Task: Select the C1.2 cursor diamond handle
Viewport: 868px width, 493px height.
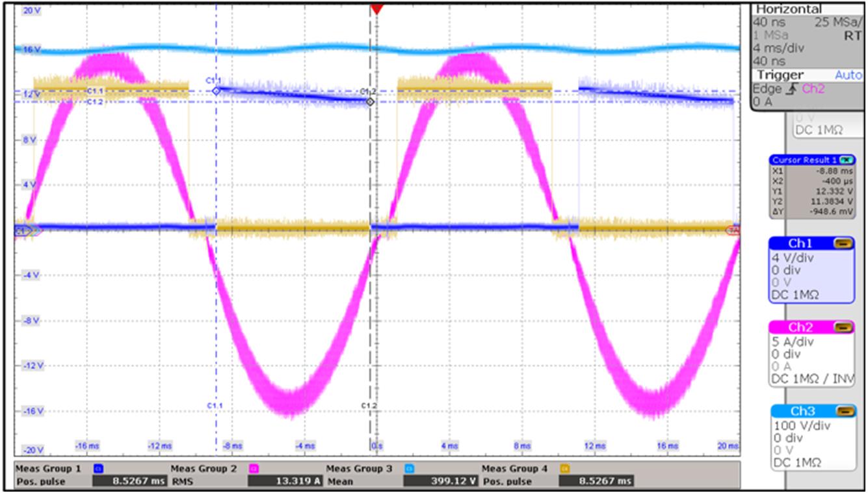Action: point(370,102)
